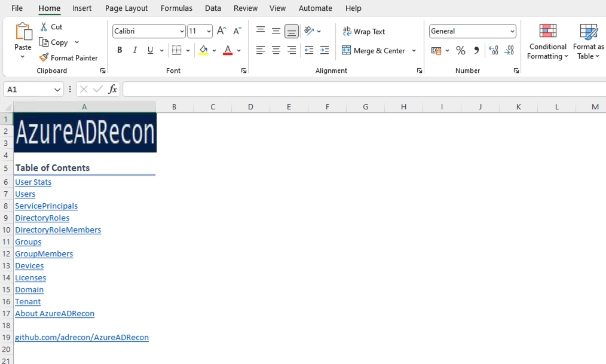Click the Percent Style icon
The height and width of the screenshot is (364, 606).
pos(461,51)
